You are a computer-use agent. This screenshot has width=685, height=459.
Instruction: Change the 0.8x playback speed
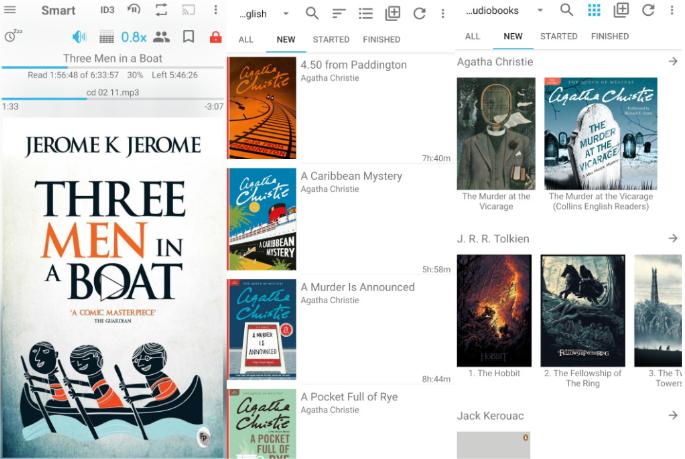(x=133, y=37)
